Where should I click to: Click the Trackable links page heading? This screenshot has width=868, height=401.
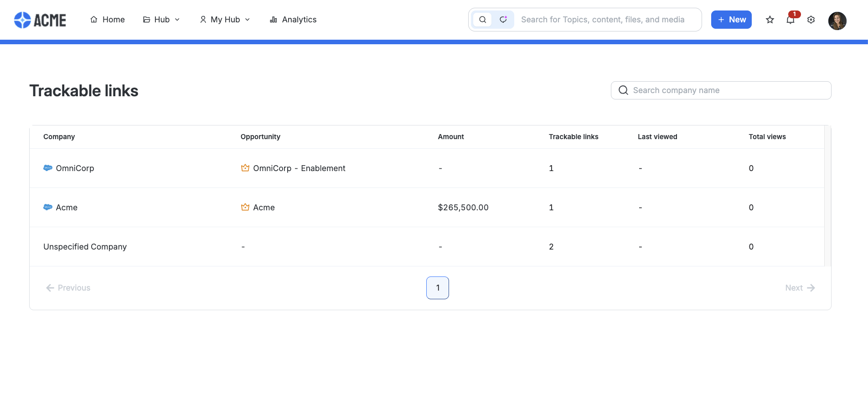[x=84, y=91]
